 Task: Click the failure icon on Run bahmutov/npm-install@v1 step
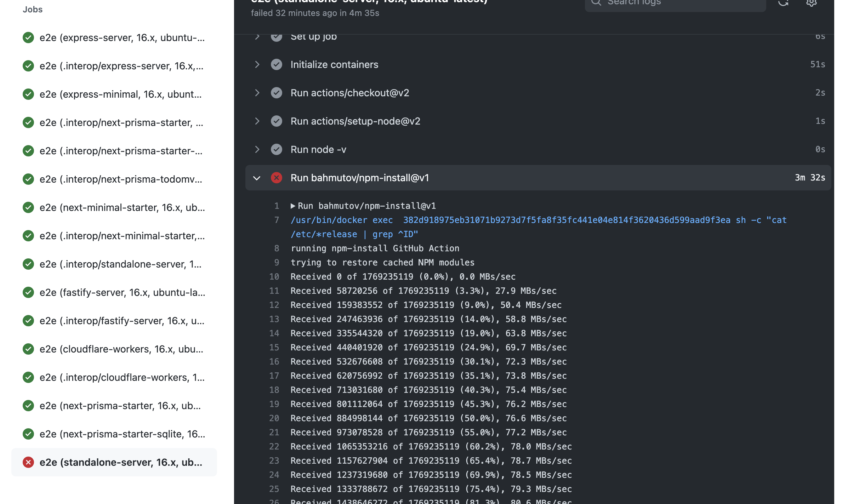276,178
